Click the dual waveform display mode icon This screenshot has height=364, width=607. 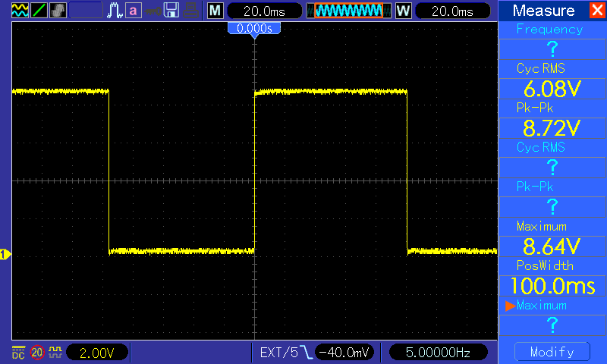point(20,11)
